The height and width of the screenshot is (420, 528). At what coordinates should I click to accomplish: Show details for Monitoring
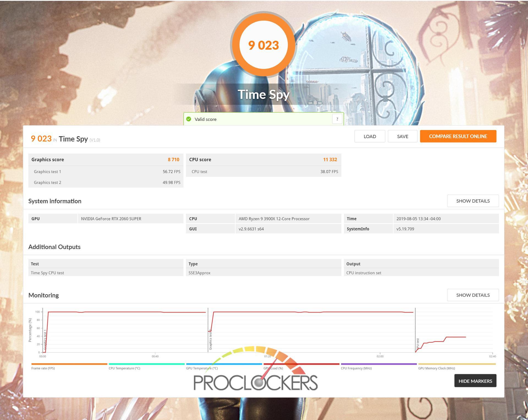473,295
